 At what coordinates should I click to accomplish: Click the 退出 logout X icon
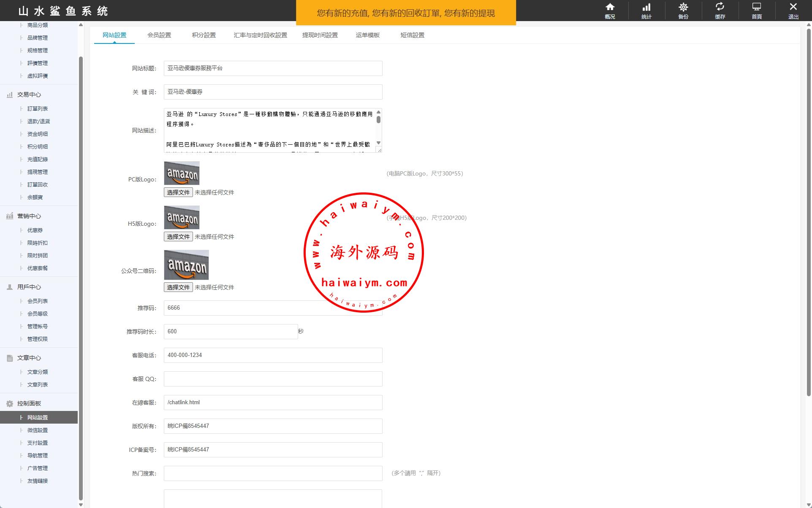793,7
